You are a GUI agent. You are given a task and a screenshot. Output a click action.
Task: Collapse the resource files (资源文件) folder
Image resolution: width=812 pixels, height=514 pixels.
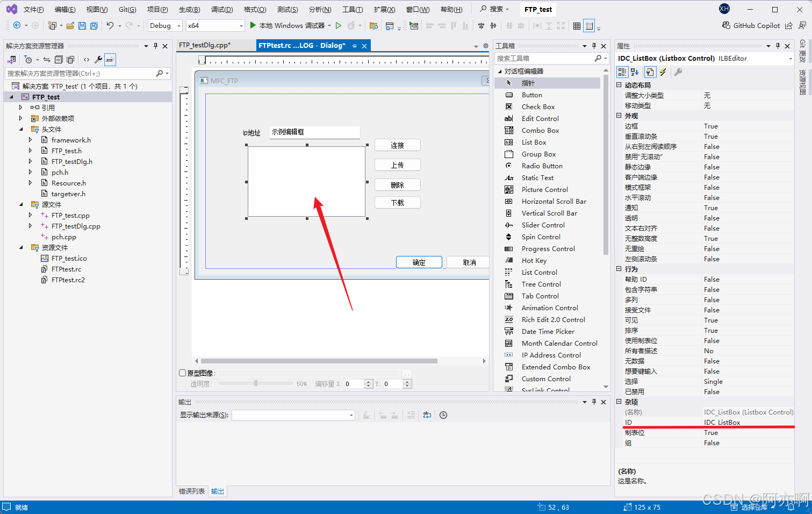coord(21,247)
